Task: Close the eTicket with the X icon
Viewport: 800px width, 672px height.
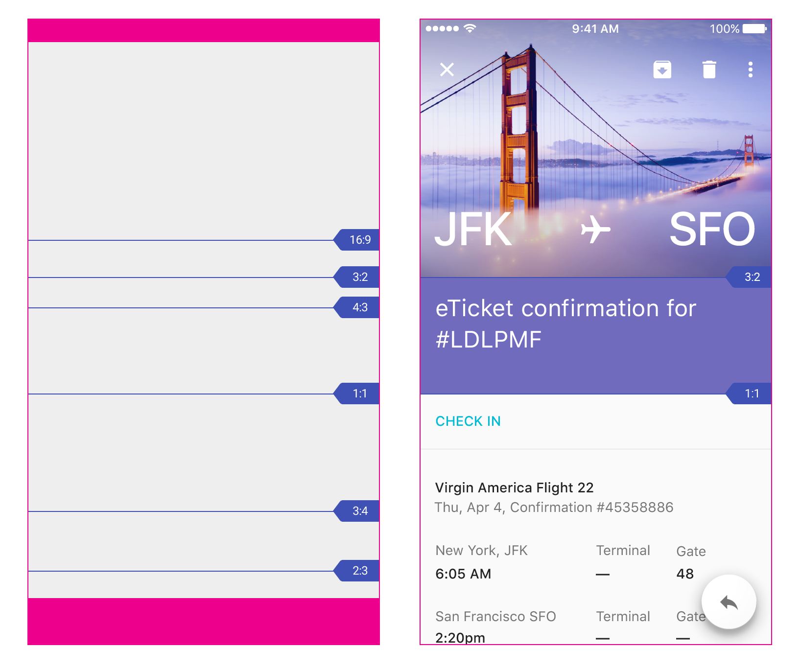Action: (447, 70)
